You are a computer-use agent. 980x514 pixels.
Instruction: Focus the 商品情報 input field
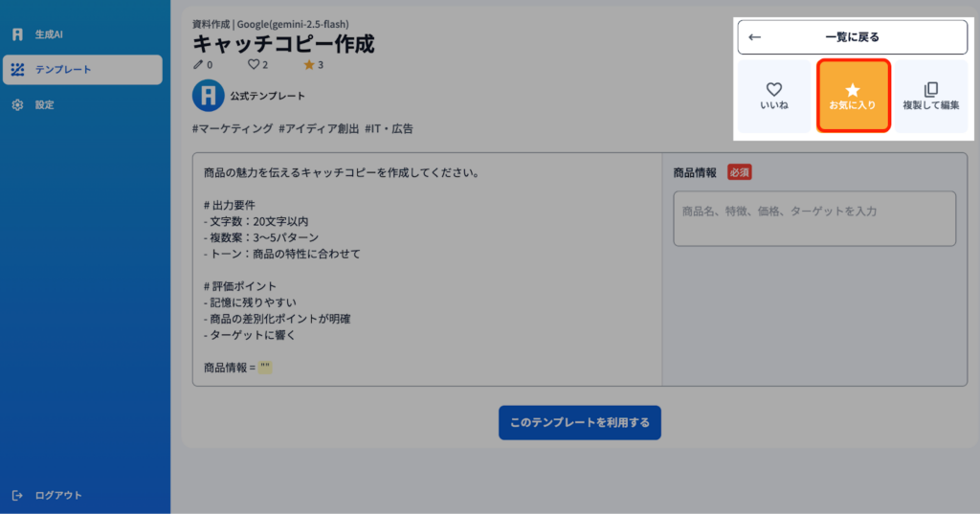tap(814, 218)
